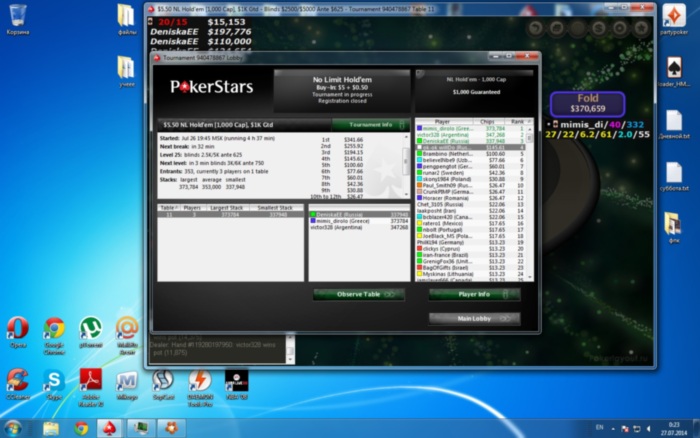Viewport: 700px width, 438px height.
Task: Select the table 11 row in the tables list
Action: click(230, 214)
